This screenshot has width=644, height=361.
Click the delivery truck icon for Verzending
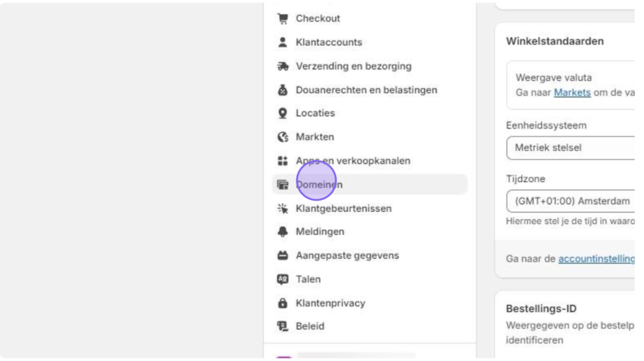[x=282, y=66]
